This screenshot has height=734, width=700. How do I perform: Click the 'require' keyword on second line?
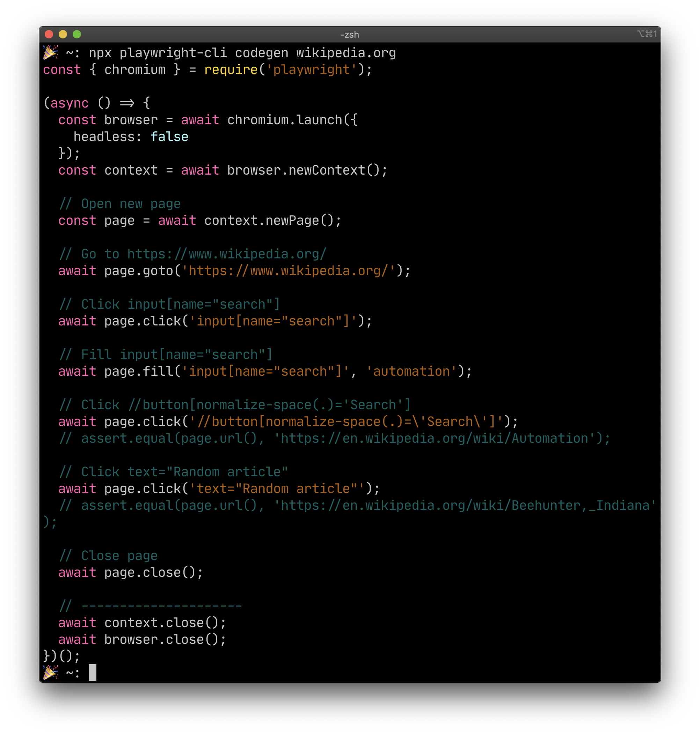point(231,70)
